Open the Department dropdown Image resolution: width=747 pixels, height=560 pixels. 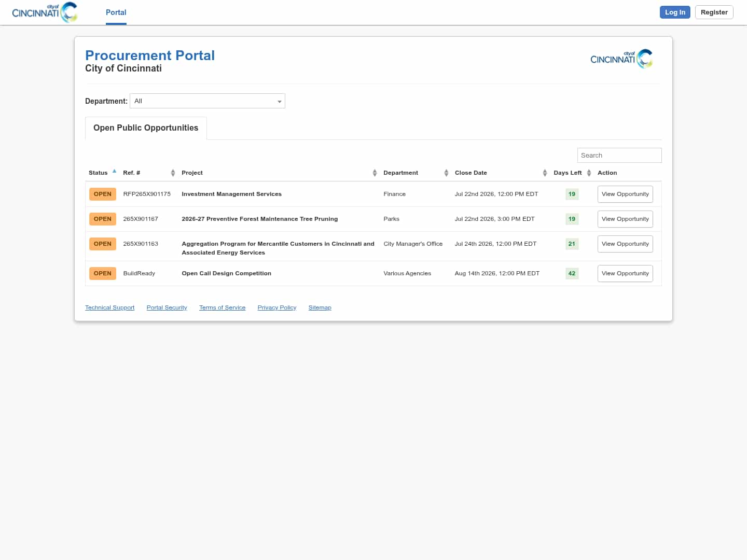208,101
